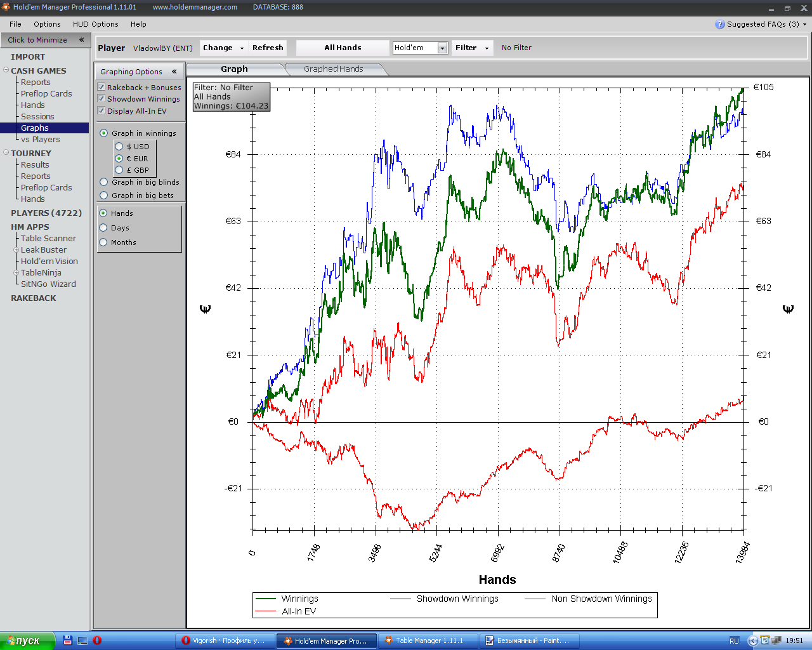This screenshot has width=812, height=650.
Task: Click the green Winnings legend line
Action: click(x=265, y=599)
